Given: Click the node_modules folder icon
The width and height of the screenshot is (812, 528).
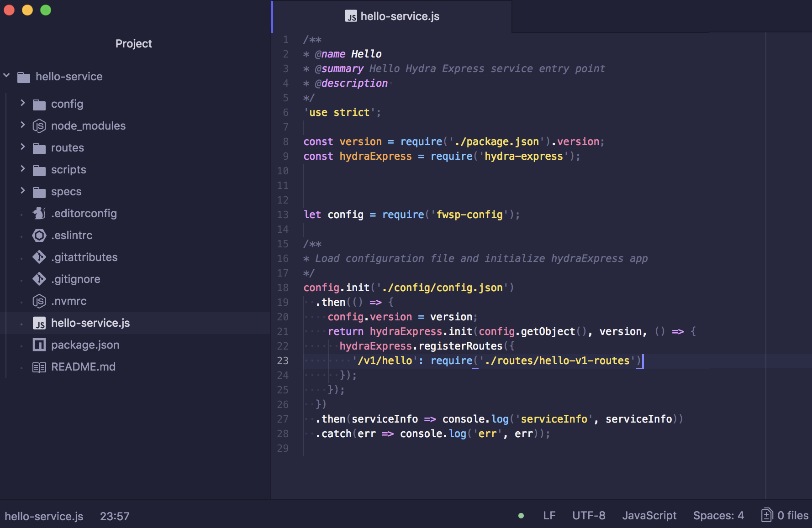Looking at the screenshot, I should pos(39,126).
